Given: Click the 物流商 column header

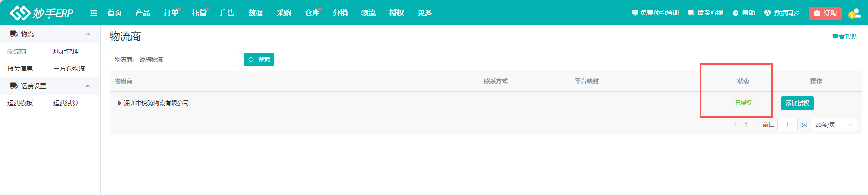Looking at the screenshot, I should tap(123, 81).
